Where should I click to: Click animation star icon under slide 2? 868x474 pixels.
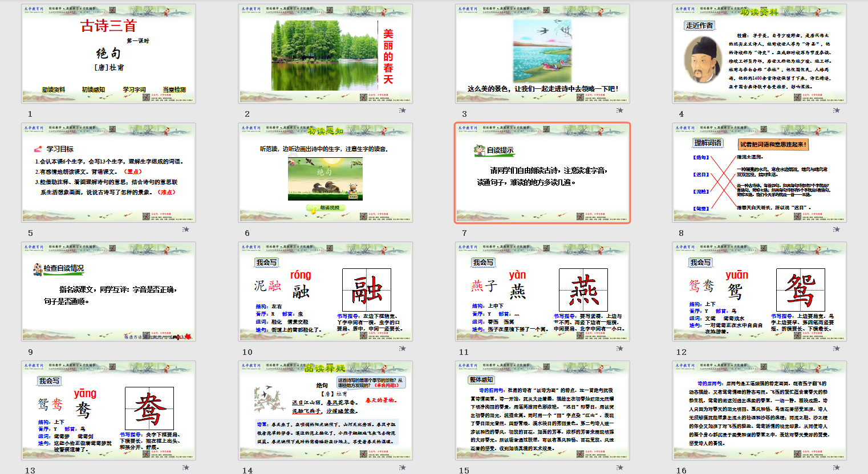pyautogui.click(x=403, y=111)
